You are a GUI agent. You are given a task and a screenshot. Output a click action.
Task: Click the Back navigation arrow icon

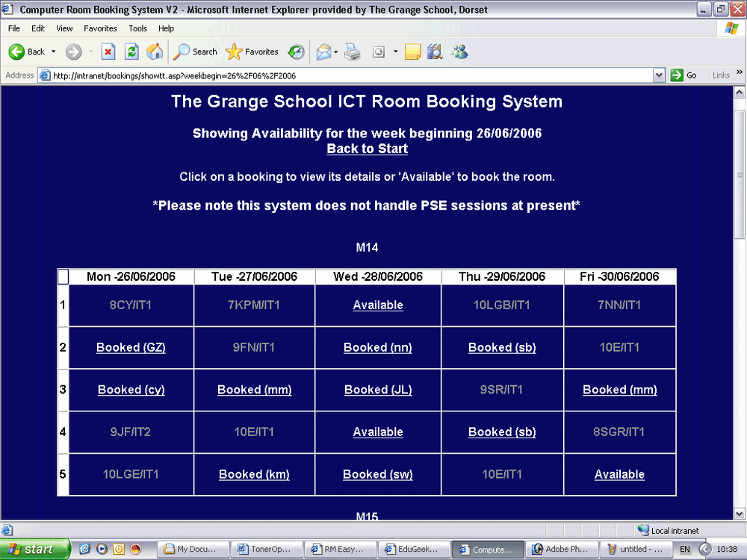coord(16,52)
